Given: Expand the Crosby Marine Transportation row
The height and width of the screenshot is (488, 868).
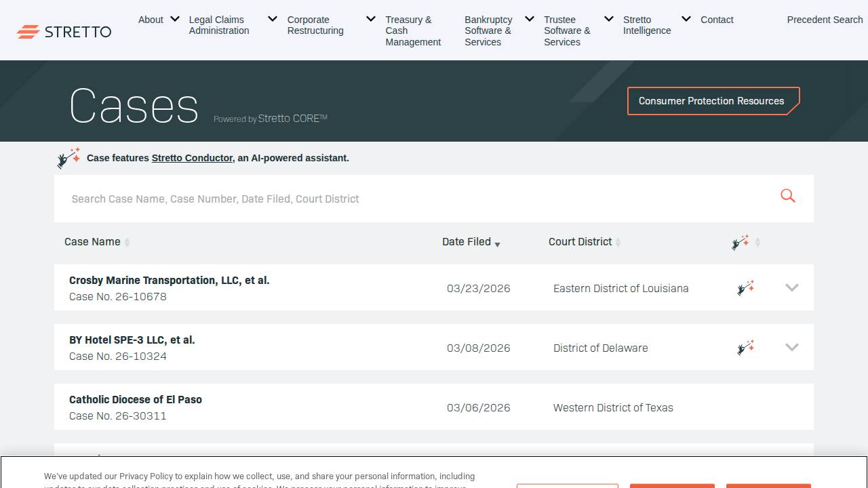Looking at the screenshot, I should click(791, 287).
